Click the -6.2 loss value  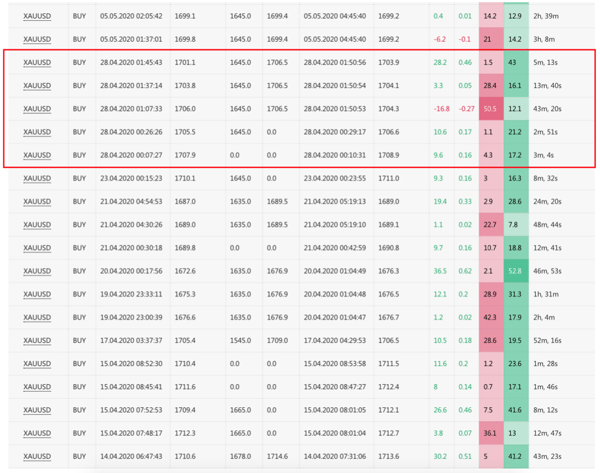pos(439,39)
